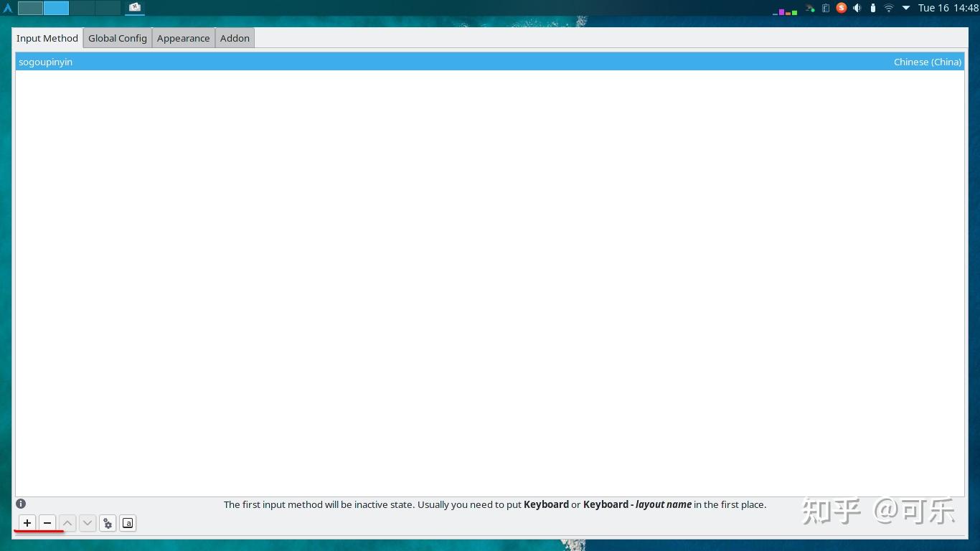The image size is (980, 551).
Task: Open the clipboard icon in the system tray
Action: point(826,8)
